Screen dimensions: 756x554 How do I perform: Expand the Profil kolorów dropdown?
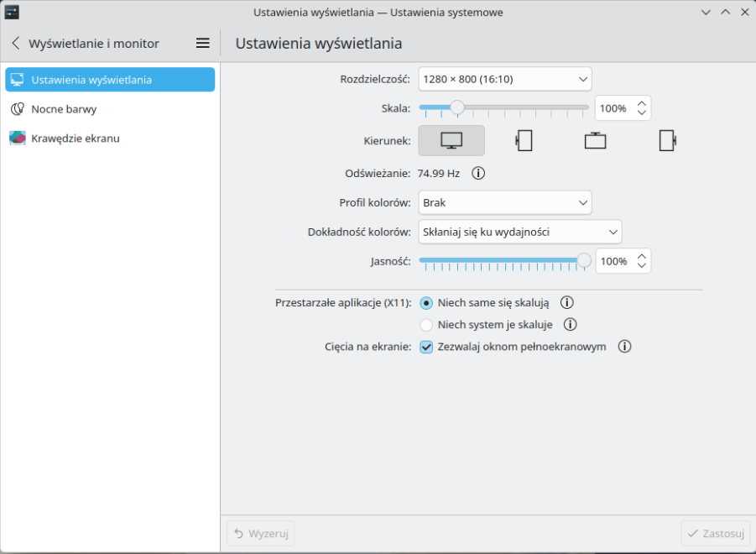click(x=505, y=203)
